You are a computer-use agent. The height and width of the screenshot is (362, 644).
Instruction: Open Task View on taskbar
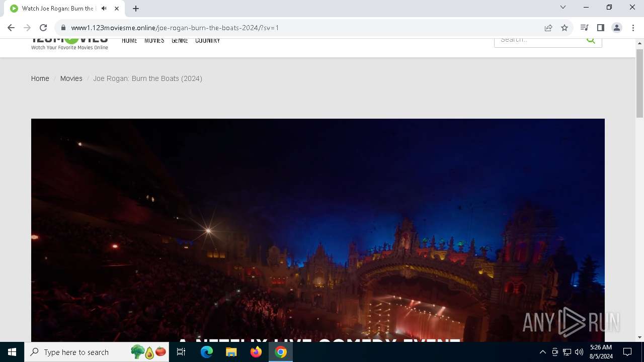[181, 352]
